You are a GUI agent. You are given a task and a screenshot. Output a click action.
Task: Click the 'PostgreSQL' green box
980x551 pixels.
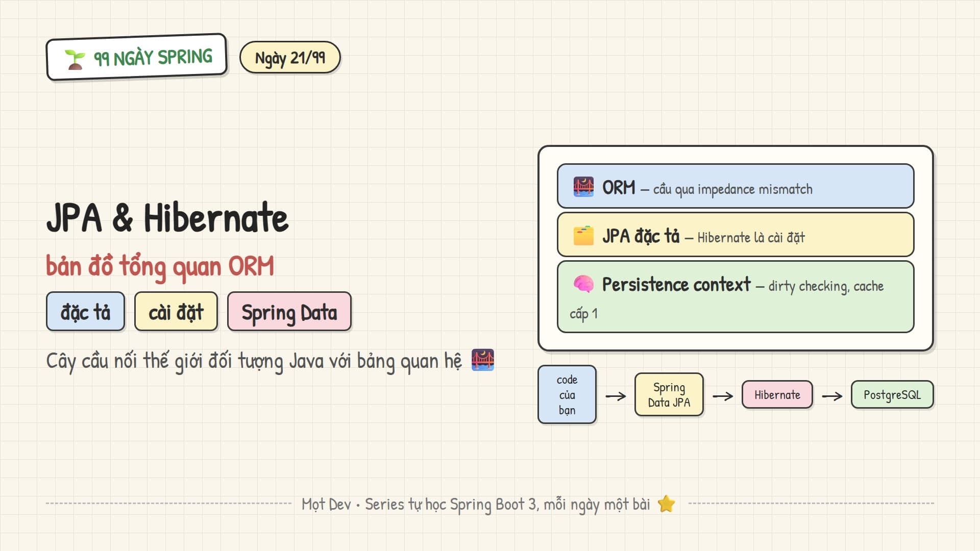coord(892,395)
